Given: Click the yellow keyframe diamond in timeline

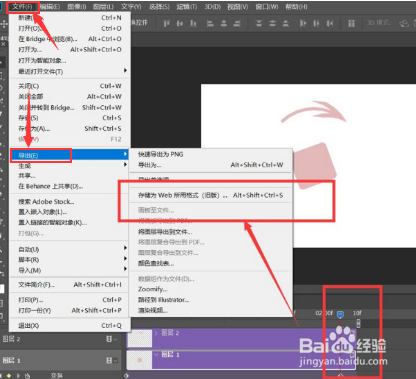Looking at the screenshot, I should 9,376.
